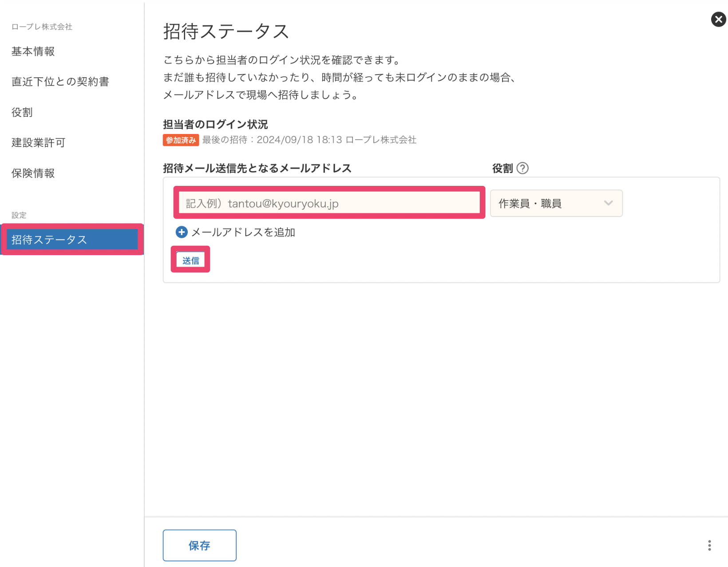This screenshot has height=567, width=728.
Task: Click the orange 参加済み status badge
Action: (x=181, y=140)
